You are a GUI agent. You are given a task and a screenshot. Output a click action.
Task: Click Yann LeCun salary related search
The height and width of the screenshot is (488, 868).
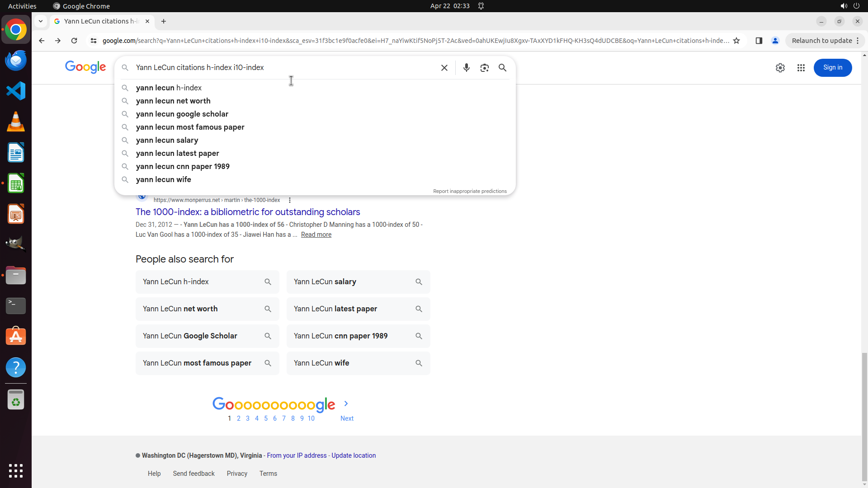[x=358, y=282]
